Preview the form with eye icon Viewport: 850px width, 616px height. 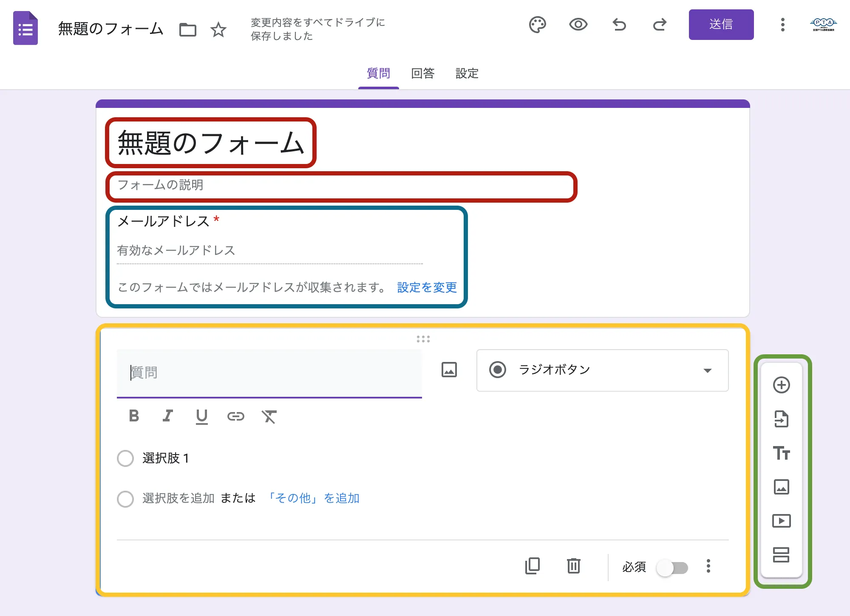click(x=578, y=25)
